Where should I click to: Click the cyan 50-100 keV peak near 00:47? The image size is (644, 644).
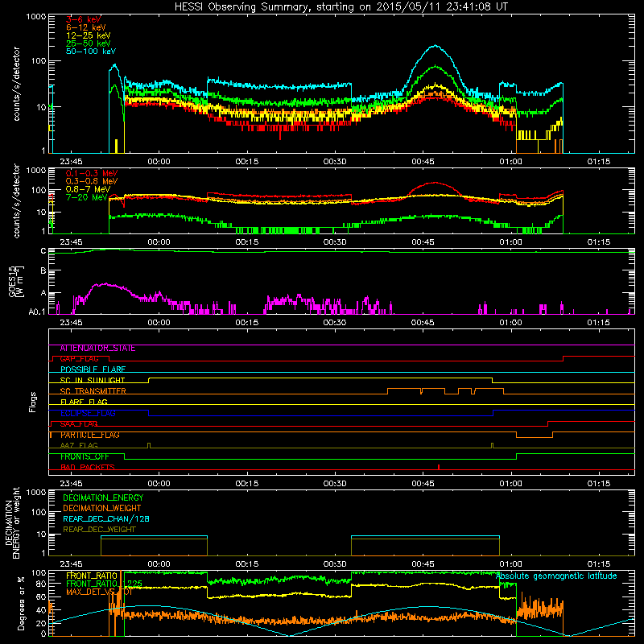coord(435,46)
